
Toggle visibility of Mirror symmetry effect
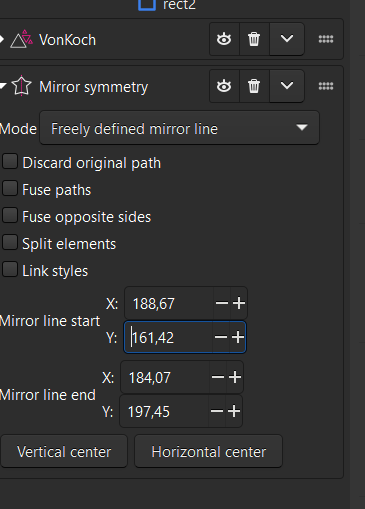tap(224, 86)
